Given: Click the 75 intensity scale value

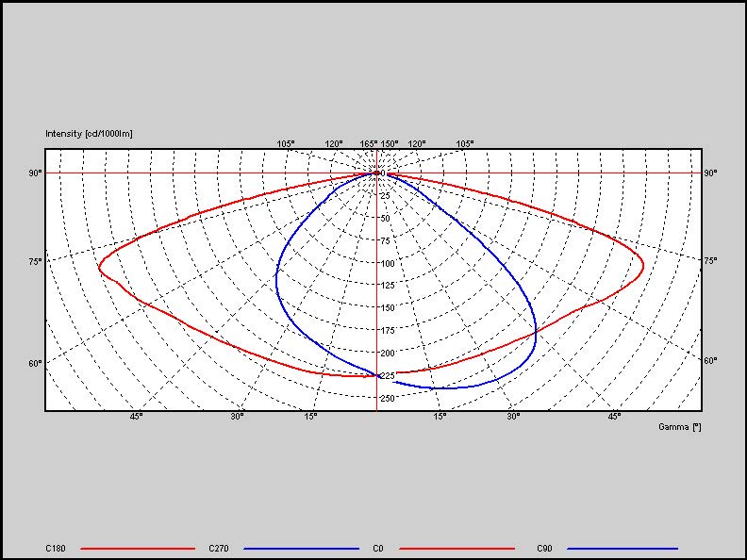Looking at the screenshot, I should pyautogui.click(x=386, y=241).
